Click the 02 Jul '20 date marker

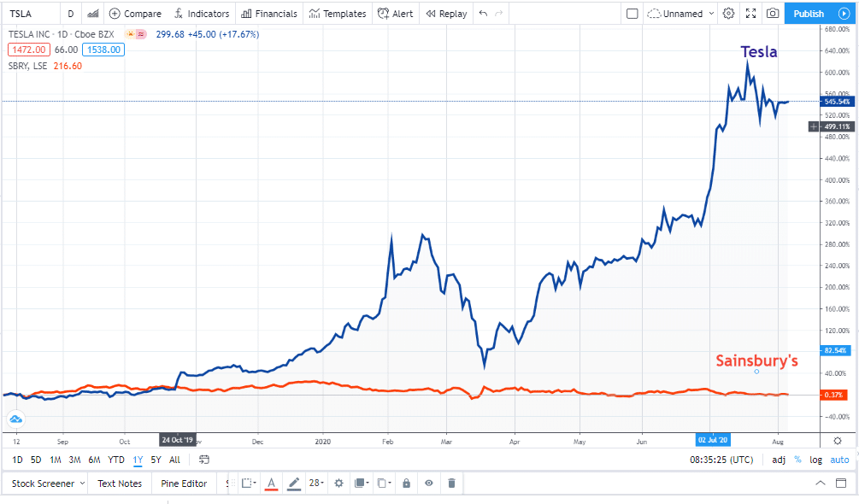click(x=713, y=440)
